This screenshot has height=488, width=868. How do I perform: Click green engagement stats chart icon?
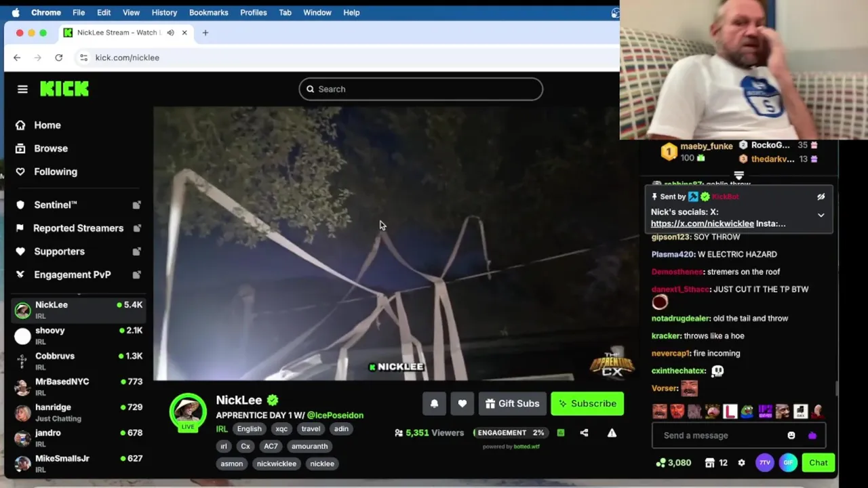pyautogui.click(x=561, y=432)
